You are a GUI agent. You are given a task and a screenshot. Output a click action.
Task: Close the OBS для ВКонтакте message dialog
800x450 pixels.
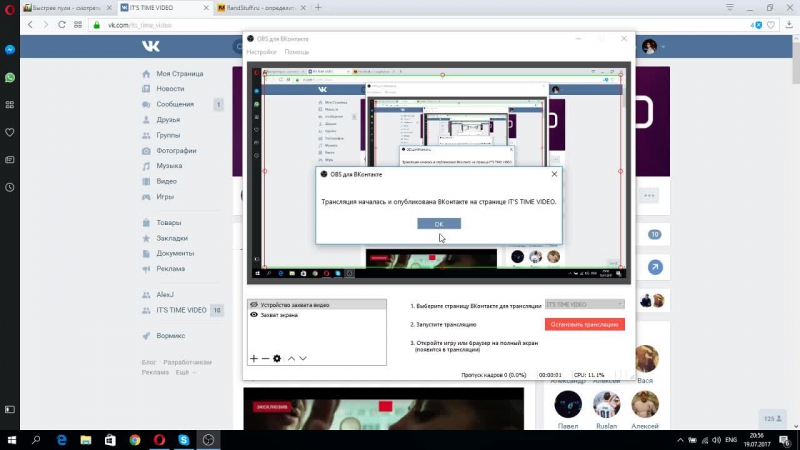click(554, 174)
